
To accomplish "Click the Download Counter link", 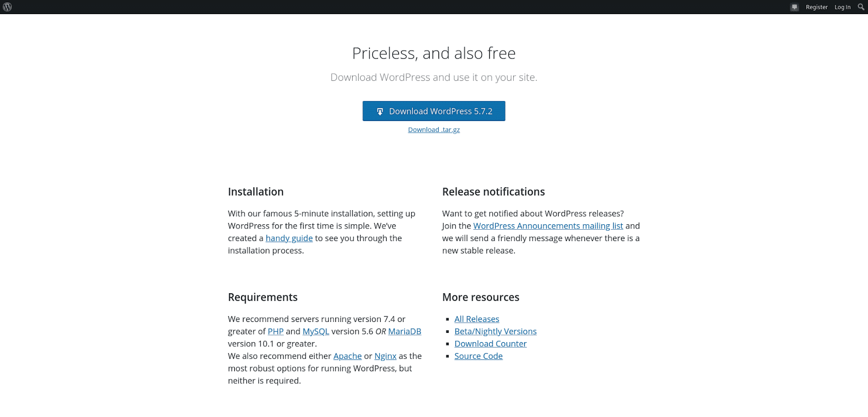I will [x=490, y=343].
